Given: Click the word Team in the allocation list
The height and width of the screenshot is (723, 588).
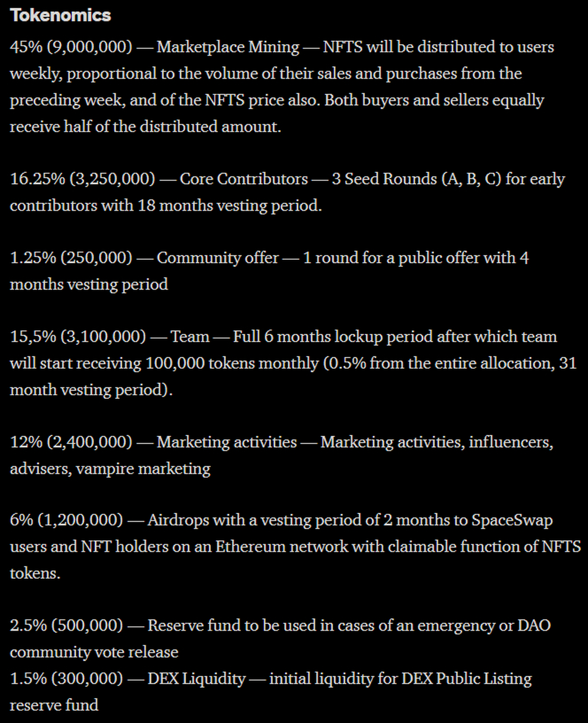Looking at the screenshot, I should coord(190,337).
